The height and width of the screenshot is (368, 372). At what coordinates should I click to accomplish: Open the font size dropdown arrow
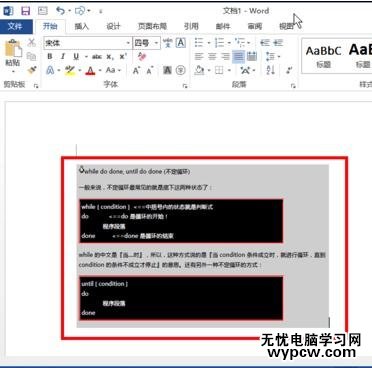[x=156, y=43]
